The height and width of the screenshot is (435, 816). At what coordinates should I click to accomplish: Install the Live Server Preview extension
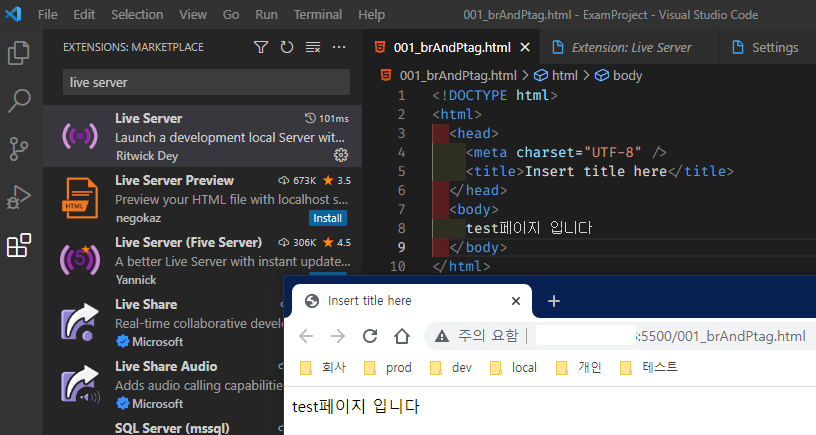(327, 218)
